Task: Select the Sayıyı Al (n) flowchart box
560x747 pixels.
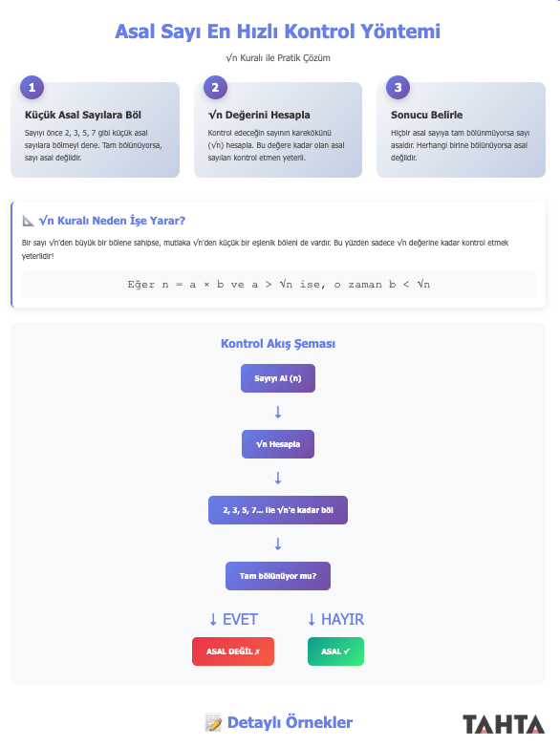Action: [278, 378]
